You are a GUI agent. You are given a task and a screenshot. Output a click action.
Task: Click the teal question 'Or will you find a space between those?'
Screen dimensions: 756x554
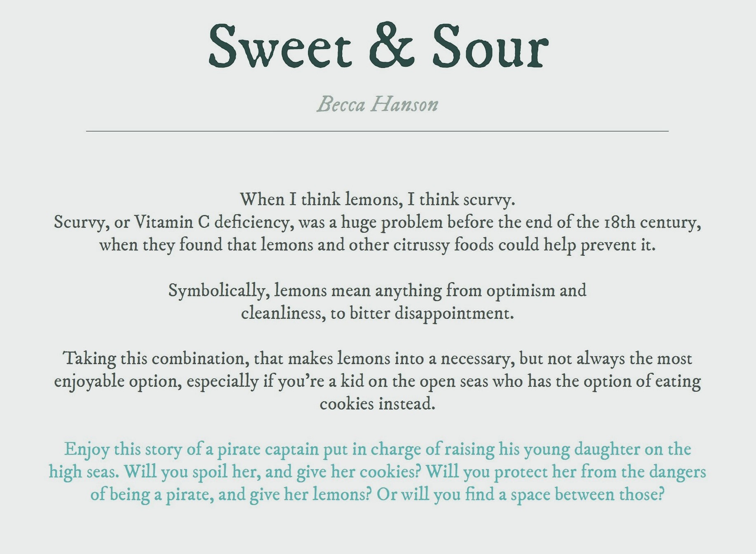pos(521,495)
